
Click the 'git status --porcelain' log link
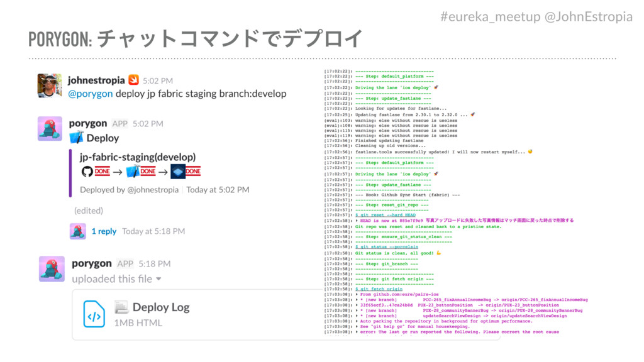387,247
